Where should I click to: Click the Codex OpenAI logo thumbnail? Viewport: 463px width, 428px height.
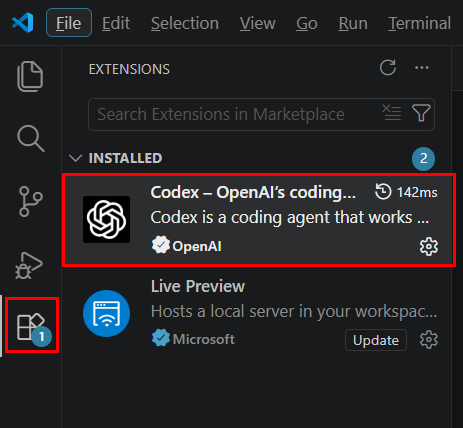(106, 219)
